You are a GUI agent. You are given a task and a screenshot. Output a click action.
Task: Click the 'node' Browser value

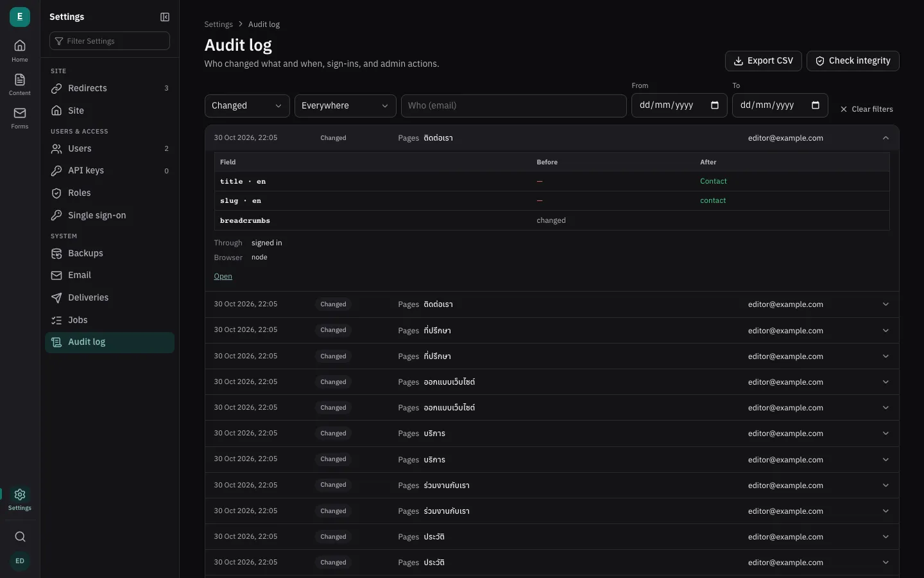259,258
